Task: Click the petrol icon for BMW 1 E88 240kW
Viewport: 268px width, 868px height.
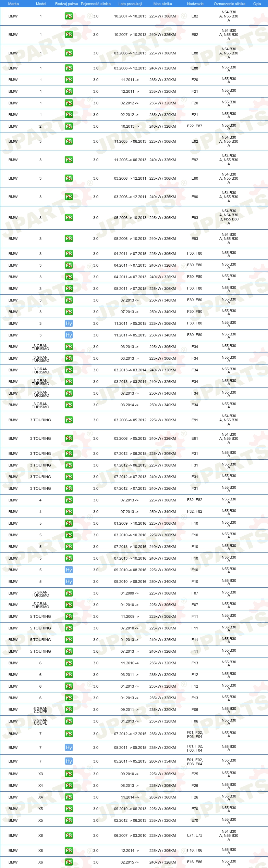Action: coord(69,68)
